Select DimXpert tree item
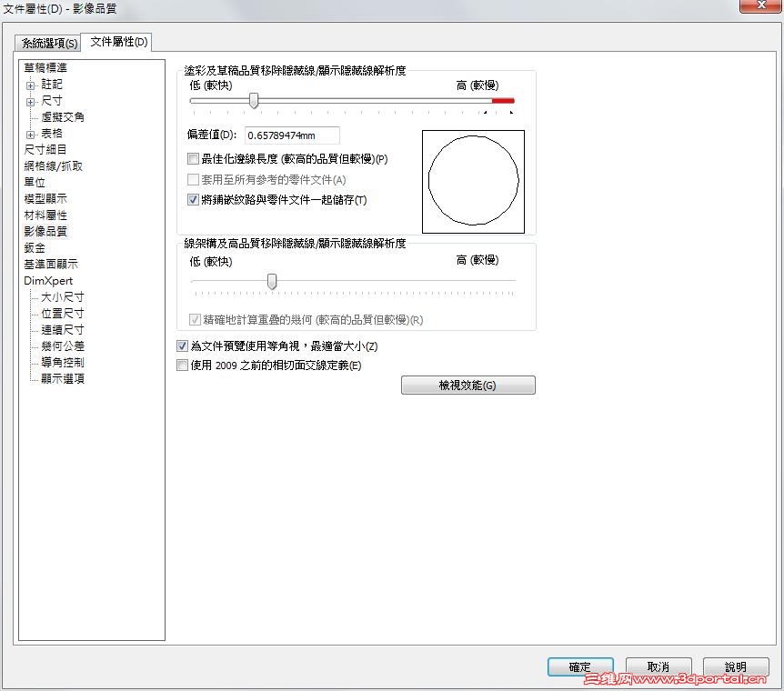The width and height of the screenshot is (784, 691). 48,281
